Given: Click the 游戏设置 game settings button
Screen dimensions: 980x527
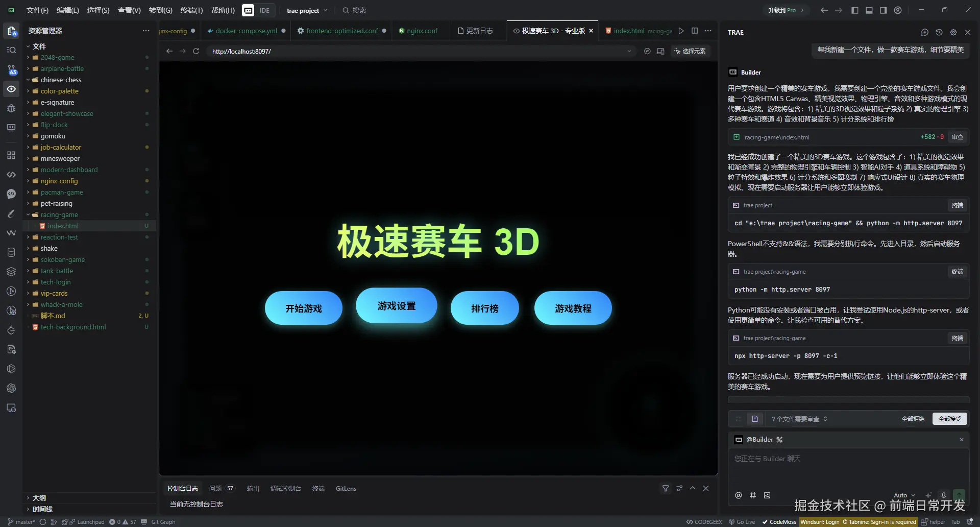Looking at the screenshot, I should coord(397,306).
